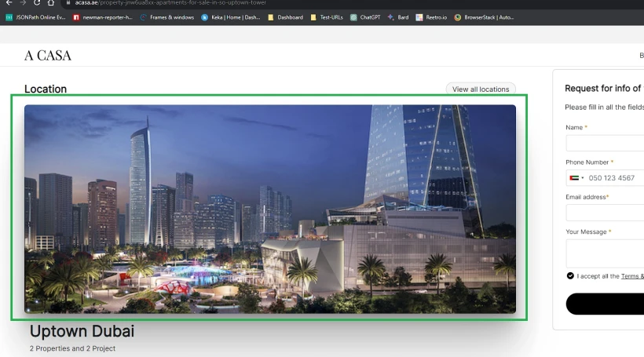Open the Frames & windows bookmark

pos(166,17)
